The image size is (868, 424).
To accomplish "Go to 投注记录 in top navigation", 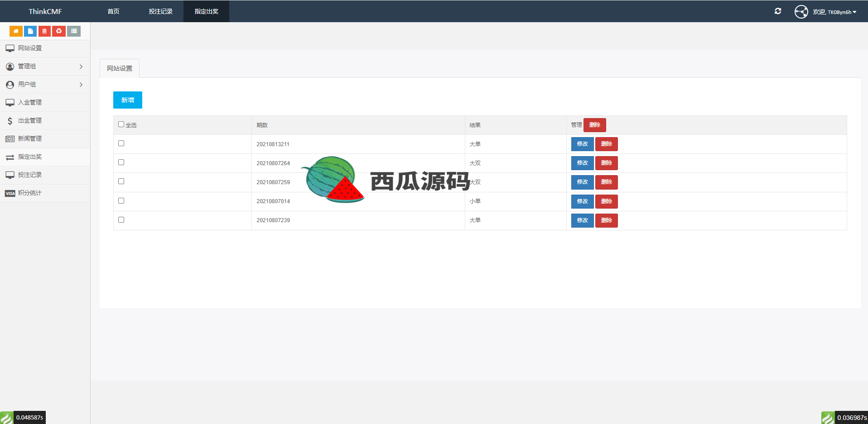I will pyautogui.click(x=160, y=11).
